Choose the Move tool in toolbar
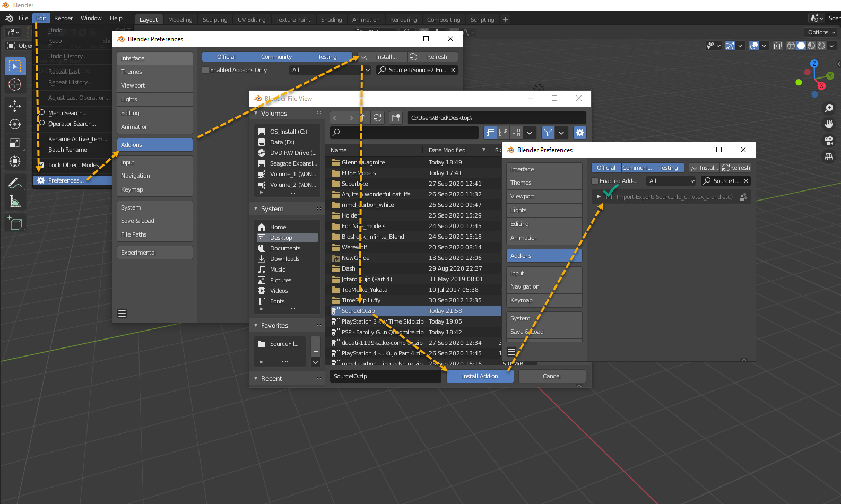 point(15,106)
